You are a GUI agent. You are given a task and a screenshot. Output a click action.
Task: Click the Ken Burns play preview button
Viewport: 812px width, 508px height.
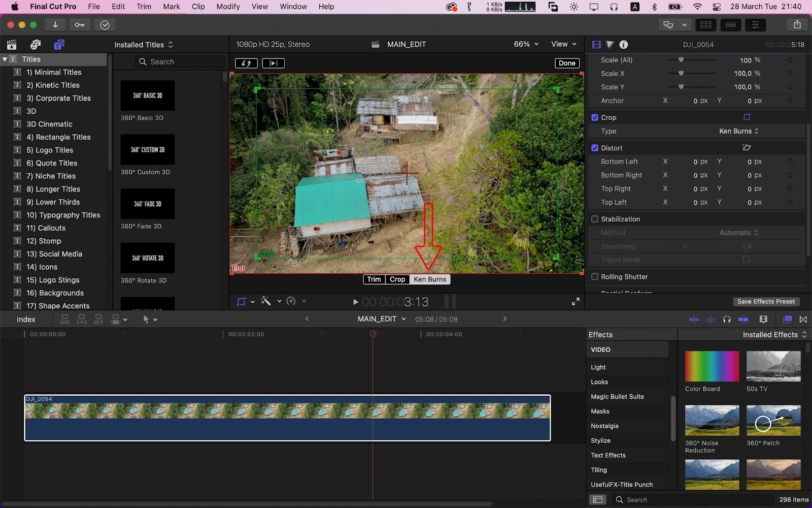coord(273,63)
